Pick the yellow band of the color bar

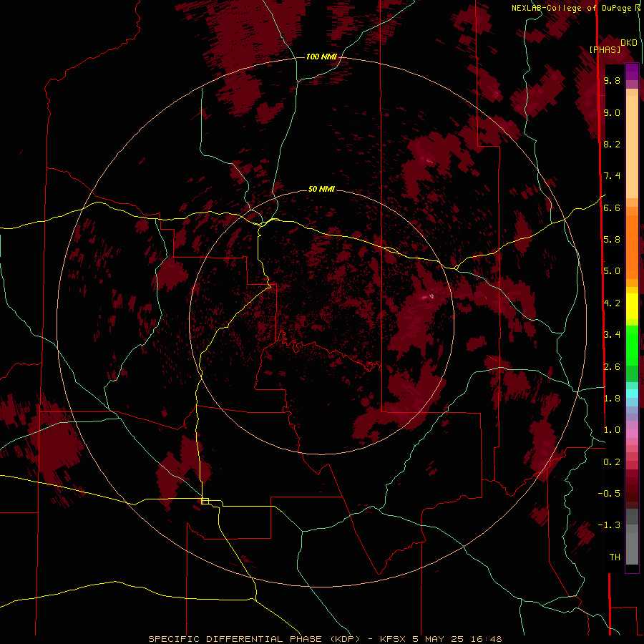(632, 306)
